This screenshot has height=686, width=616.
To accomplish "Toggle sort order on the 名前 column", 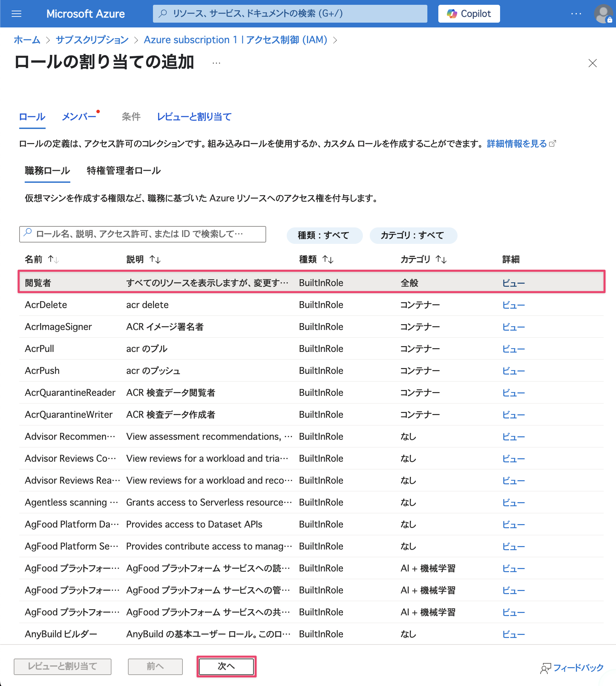I will coord(53,260).
